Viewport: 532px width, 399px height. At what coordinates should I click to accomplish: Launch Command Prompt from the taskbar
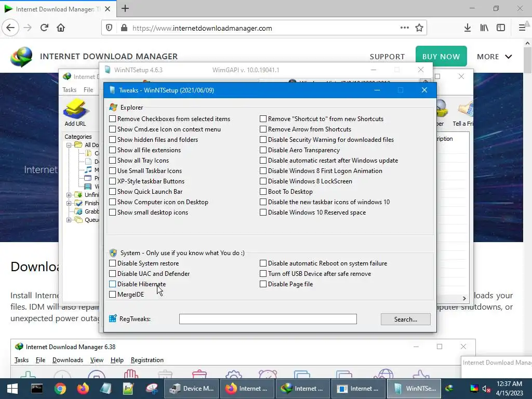pyautogui.click(x=37, y=389)
